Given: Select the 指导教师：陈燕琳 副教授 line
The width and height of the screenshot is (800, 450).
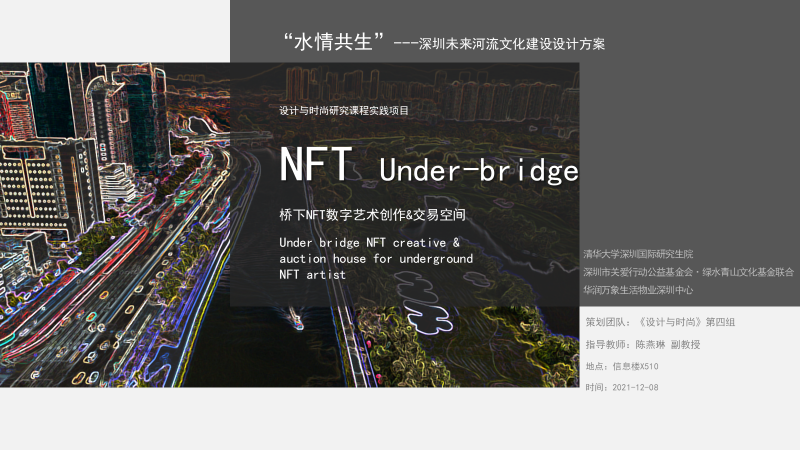Looking at the screenshot, I should click(642, 344).
